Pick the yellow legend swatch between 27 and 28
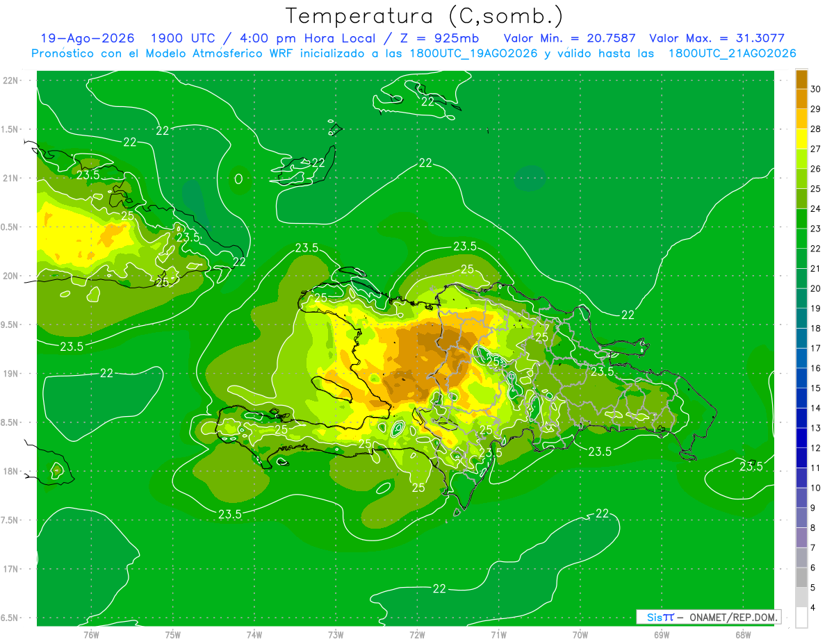The width and height of the screenshot is (834, 644). pos(801,139)
